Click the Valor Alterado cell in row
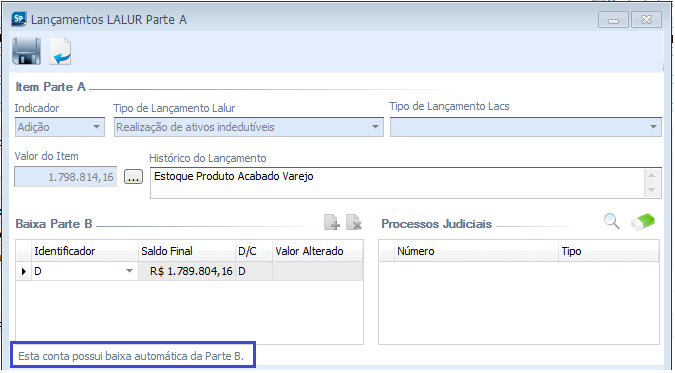 tap(318, 271)
